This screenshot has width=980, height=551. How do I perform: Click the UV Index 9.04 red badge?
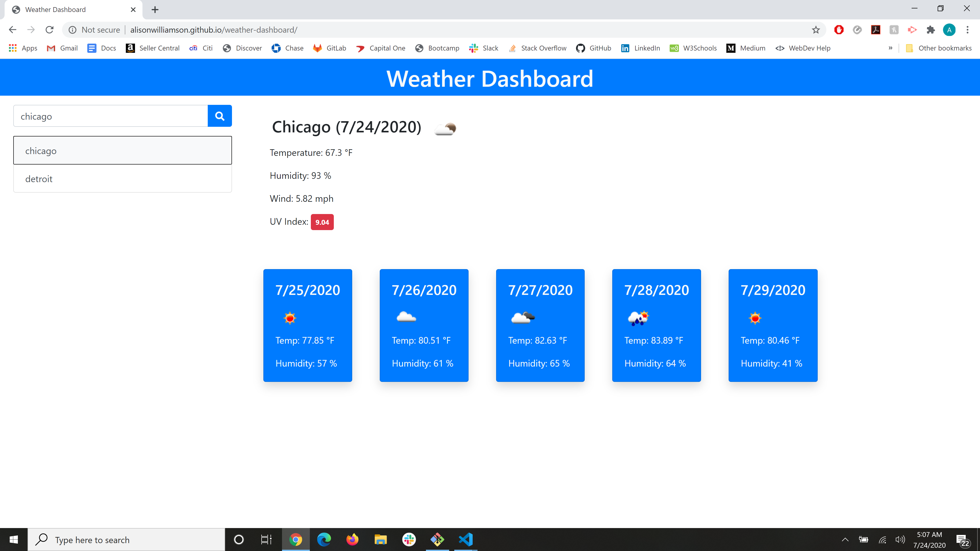point(322,222)
